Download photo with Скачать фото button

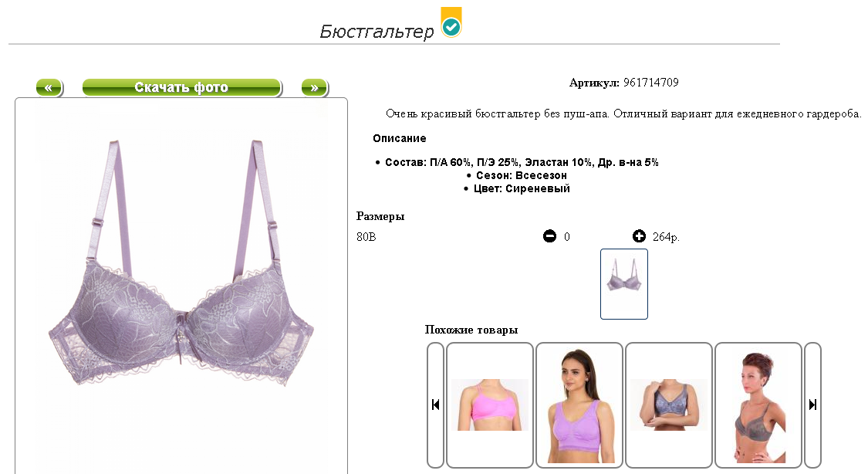point(181,87)
